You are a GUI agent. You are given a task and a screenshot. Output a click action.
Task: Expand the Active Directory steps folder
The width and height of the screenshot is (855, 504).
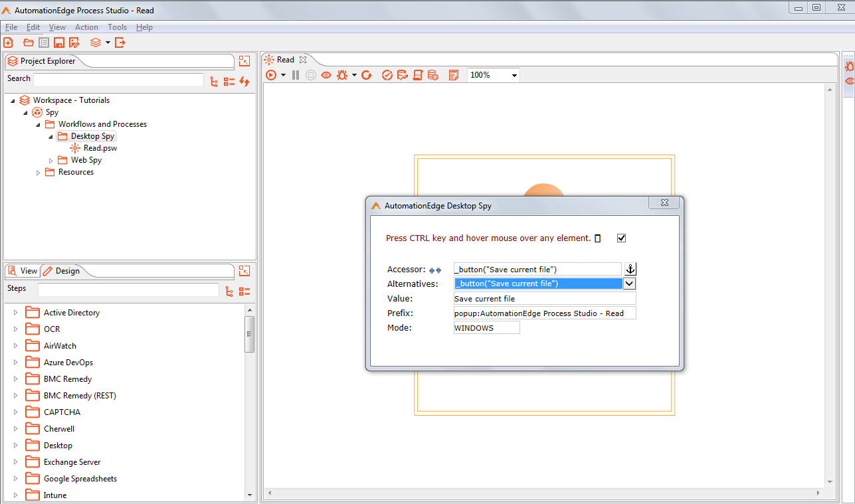coord(15,312)
